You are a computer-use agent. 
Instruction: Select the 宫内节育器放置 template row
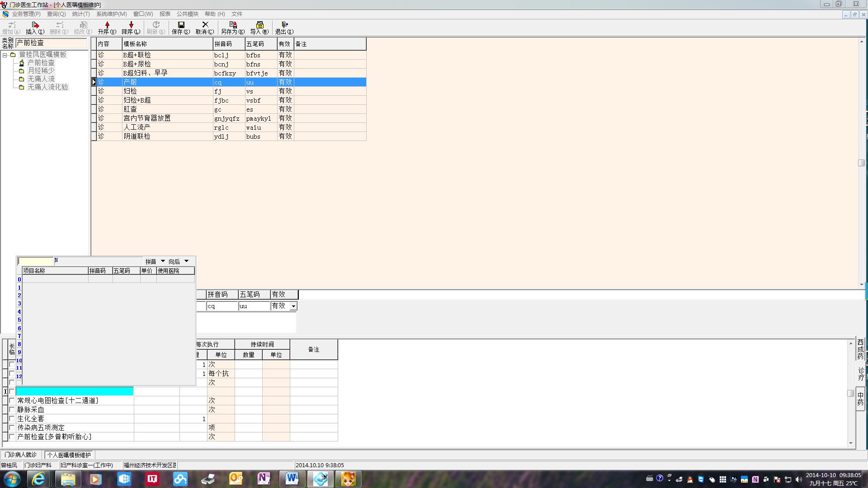pyautogui.click(x=147, y=118)
